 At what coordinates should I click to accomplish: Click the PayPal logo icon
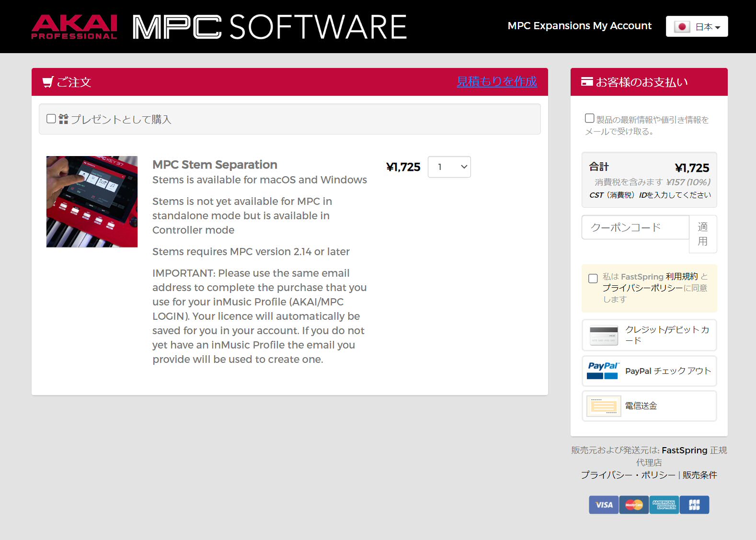click(603, 371)
